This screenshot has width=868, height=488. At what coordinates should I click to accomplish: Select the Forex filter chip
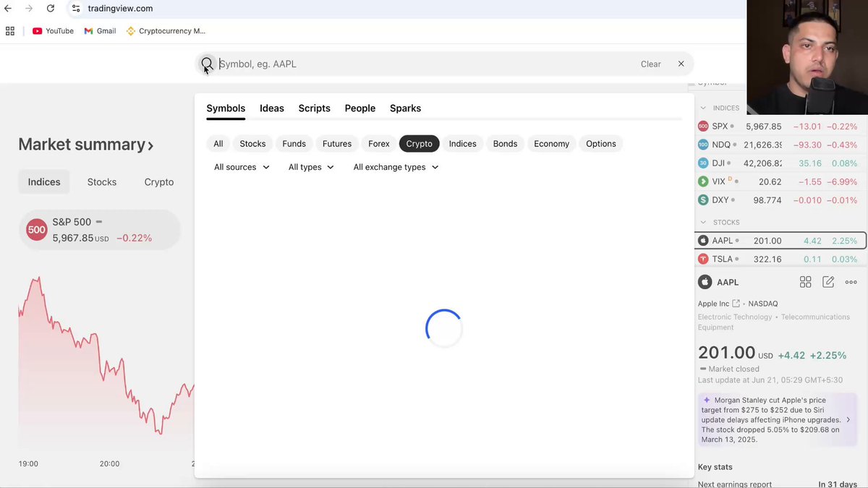tap(379, 144)
